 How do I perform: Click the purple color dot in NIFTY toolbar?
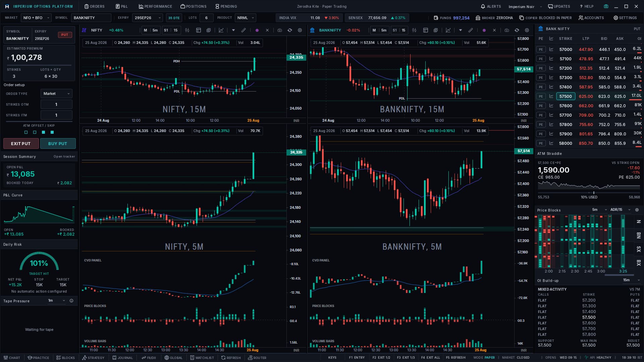pos(257,30)
